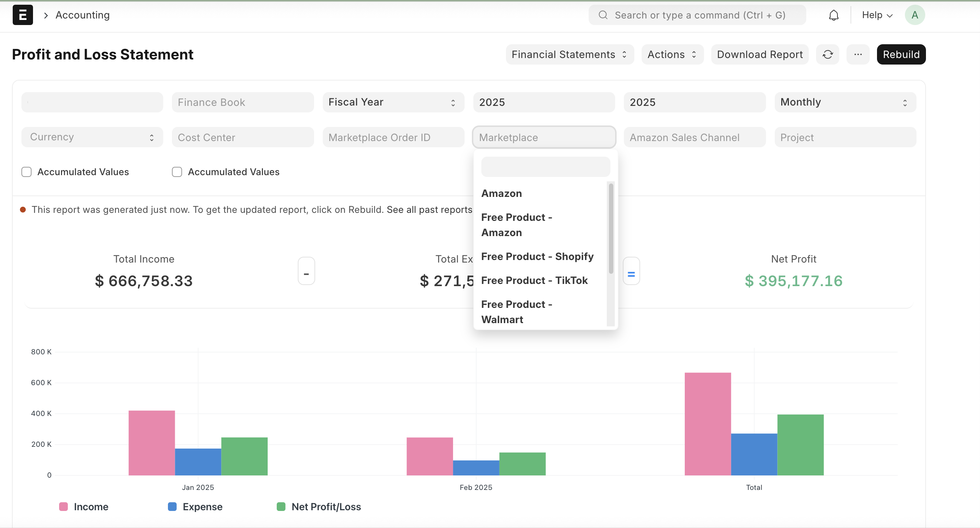980x528 pixels.
Task: Open the Monthly periodicity dropdown
Action: 845,102
